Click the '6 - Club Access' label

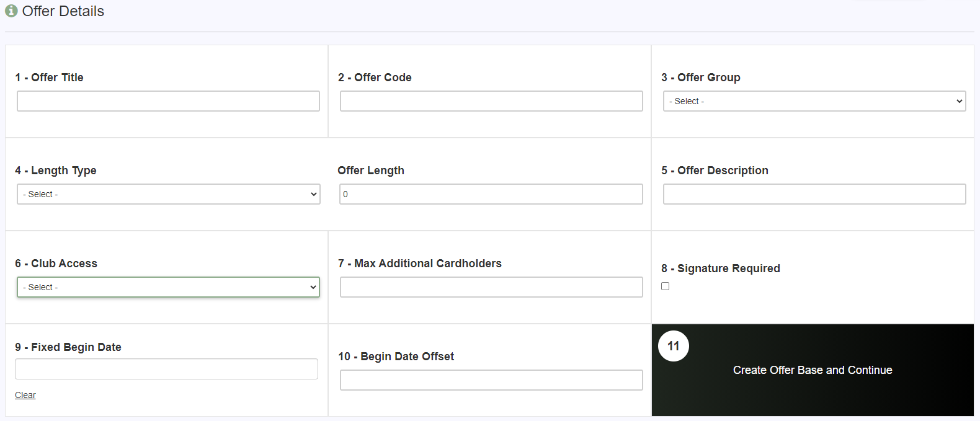click(x=56, y=264)
